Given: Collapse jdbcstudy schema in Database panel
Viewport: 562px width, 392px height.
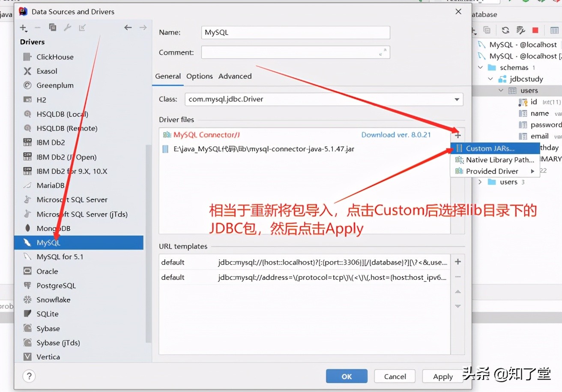Looking at the screenshot, I should 490,79.
